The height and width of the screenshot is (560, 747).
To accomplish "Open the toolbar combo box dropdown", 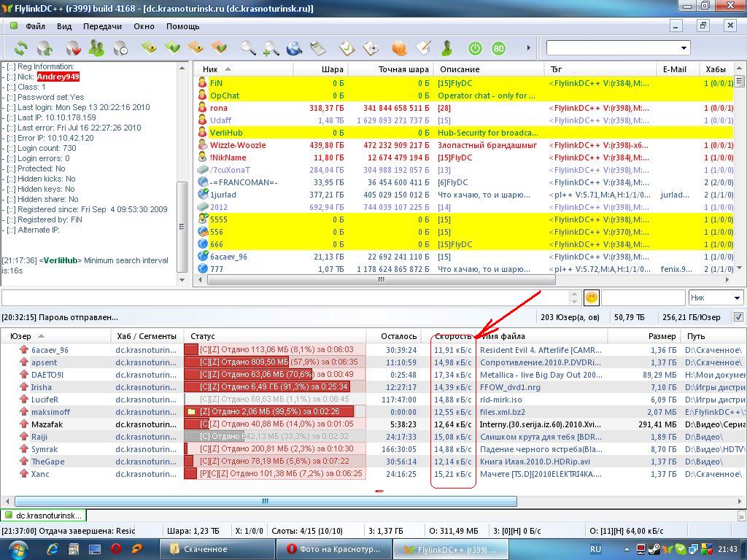I will [683, 47].
